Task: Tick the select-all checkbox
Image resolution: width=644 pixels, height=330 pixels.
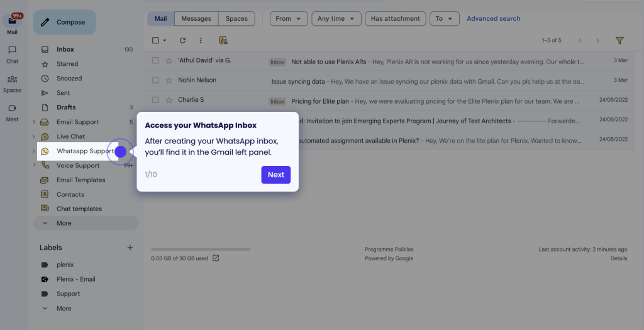Action: coord(155,40)
